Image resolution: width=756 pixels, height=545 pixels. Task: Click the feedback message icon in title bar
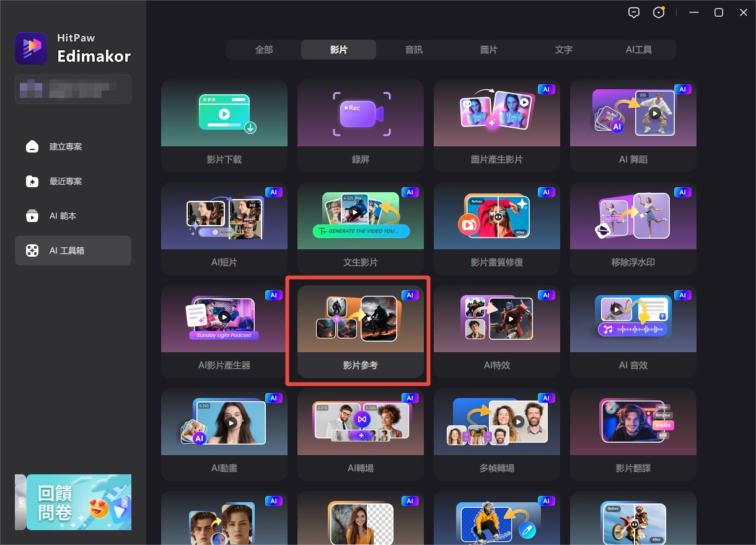[633, 12]
